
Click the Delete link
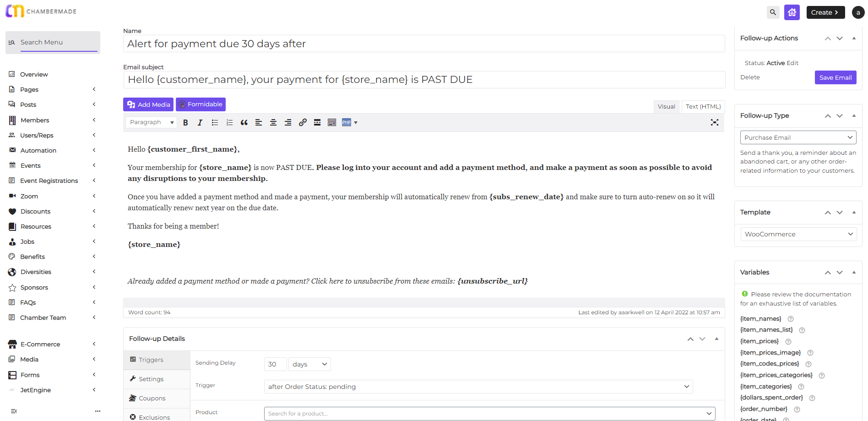click(x=750, y=77)
